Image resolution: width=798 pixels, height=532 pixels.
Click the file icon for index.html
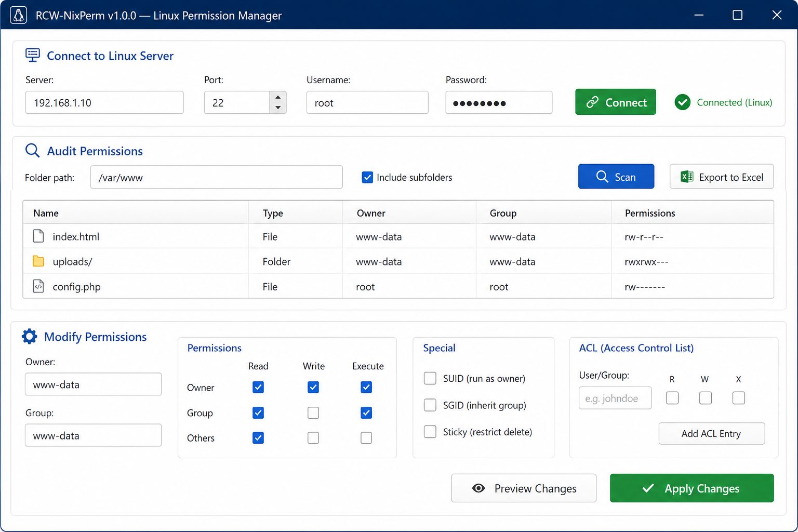coord(38,236)
